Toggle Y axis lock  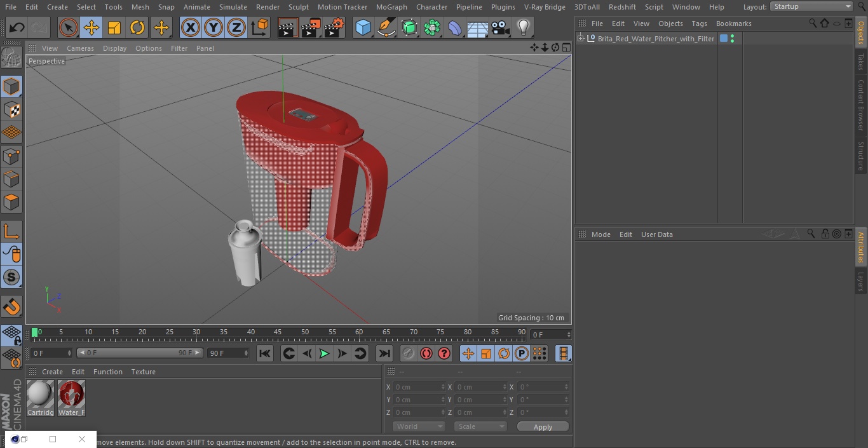click(x=214, y=27)
